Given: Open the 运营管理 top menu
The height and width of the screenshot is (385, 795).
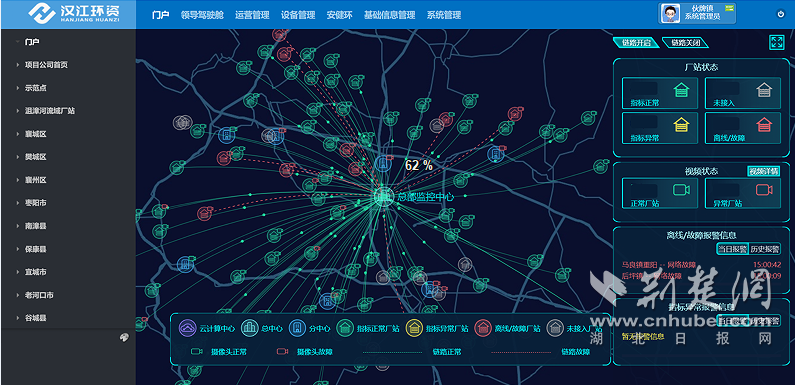Looking at the screenshot, I should (252, 15).
